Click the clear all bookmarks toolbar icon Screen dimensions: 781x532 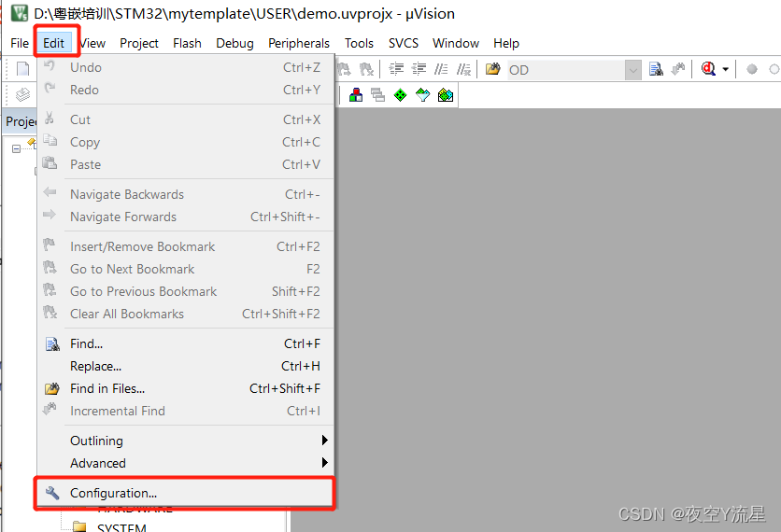(366, 69)
